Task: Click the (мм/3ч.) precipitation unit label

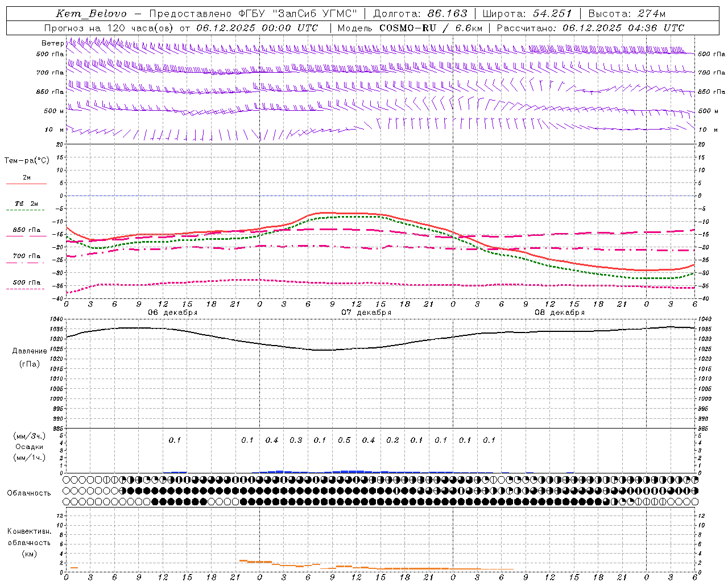Action: pyautogui.click(x=30, y=436)
